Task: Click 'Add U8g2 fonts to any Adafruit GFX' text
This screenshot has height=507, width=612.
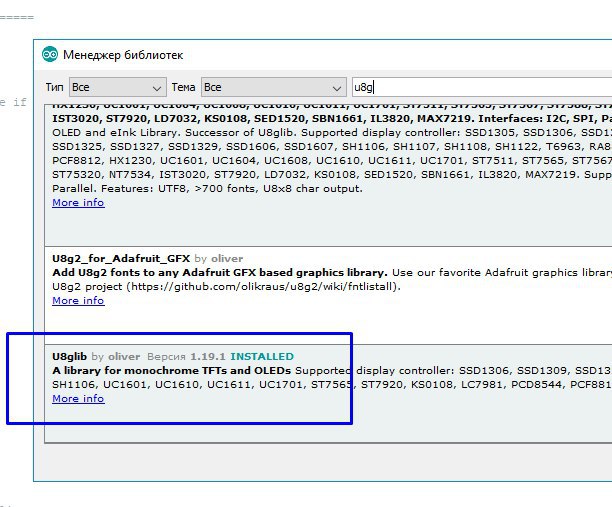Action: click(220, 272)
